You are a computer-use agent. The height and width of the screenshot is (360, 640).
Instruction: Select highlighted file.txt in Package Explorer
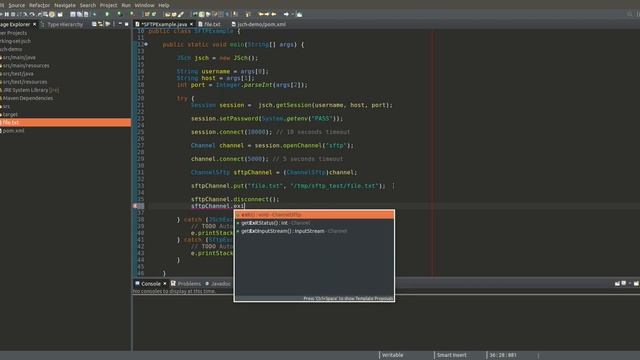point(65,122)
